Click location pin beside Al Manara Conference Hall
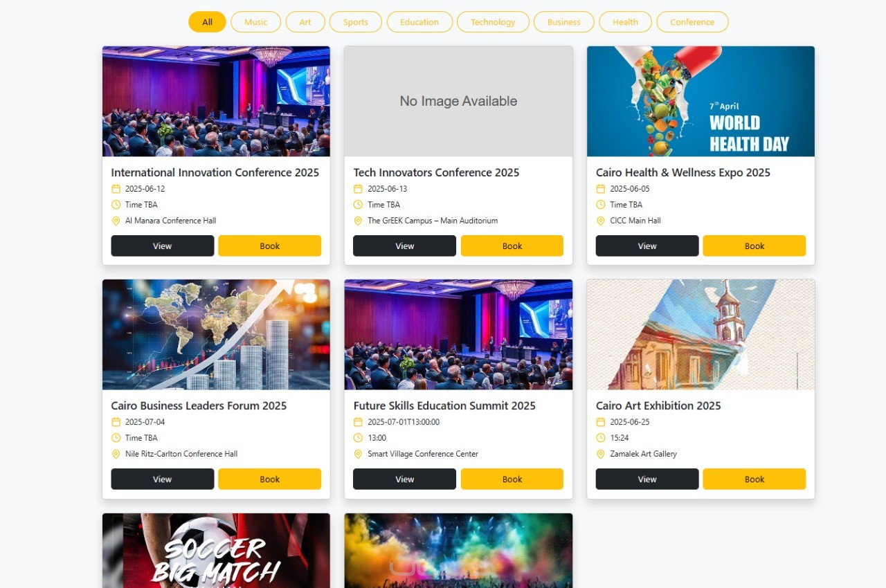Viewport: 886px width, 588px height. pos(116,221)
